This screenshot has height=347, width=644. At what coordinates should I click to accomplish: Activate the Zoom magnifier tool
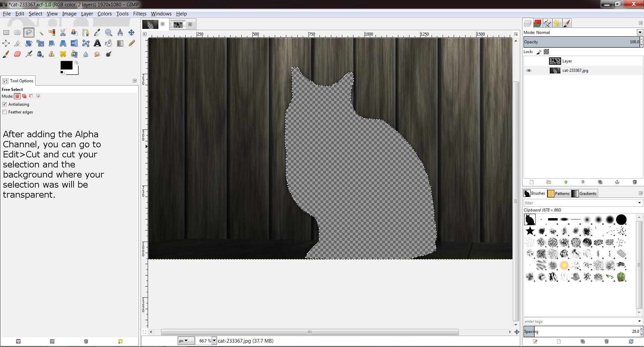point(108,33)
